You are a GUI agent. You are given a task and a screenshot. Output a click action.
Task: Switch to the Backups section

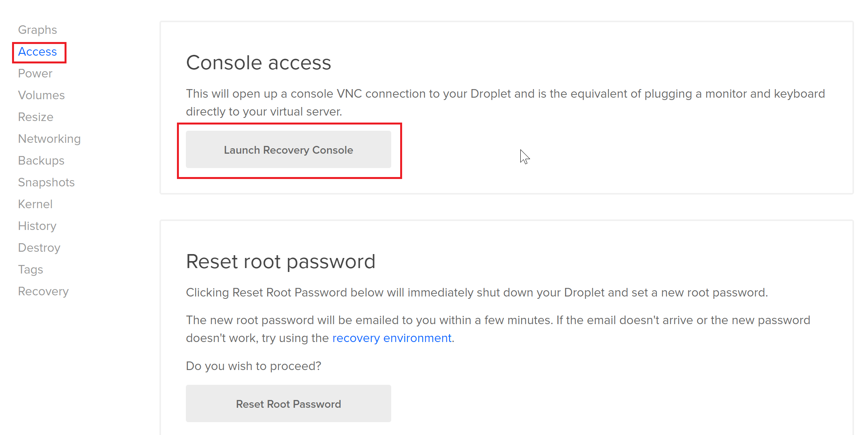41,161
